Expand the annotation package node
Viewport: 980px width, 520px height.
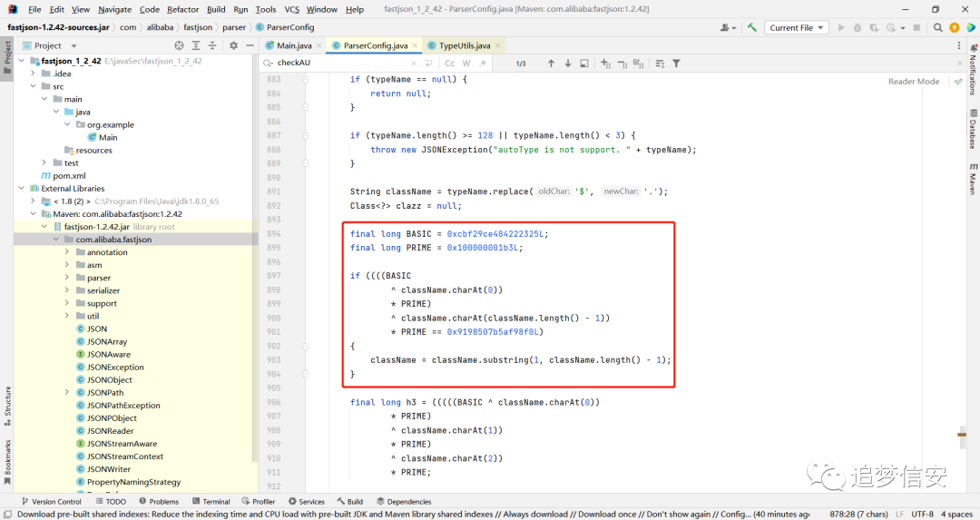coord(67,252)
